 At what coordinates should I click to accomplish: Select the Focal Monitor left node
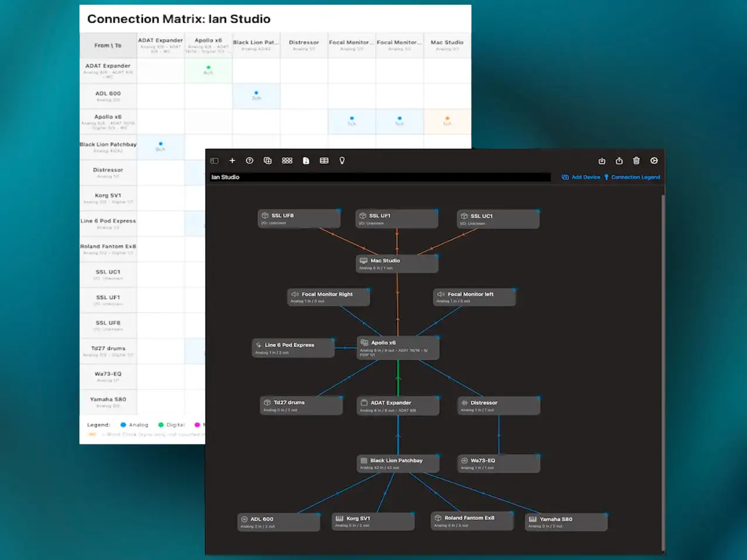[x=474, y=297]
